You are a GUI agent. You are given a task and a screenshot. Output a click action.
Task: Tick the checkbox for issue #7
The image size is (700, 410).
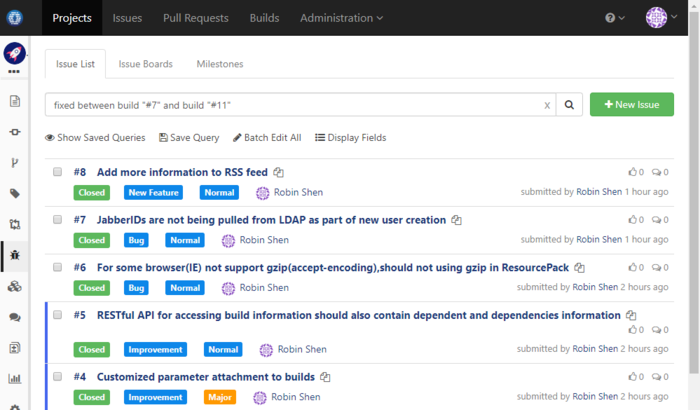pyautogui.click(x=58, y=220)
